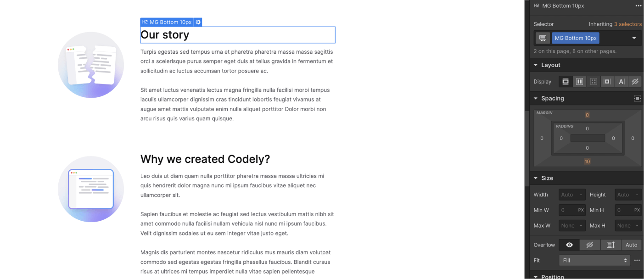Set Overflow to Auto

631,245
